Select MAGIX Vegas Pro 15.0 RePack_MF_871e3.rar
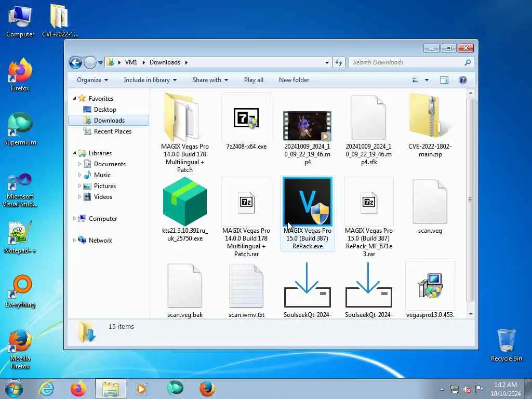Screen dimensions: 532x399 pos(368,202)
